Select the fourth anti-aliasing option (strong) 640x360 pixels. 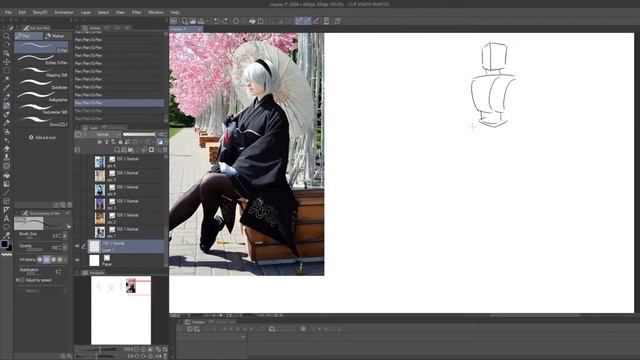coord(60,260)
